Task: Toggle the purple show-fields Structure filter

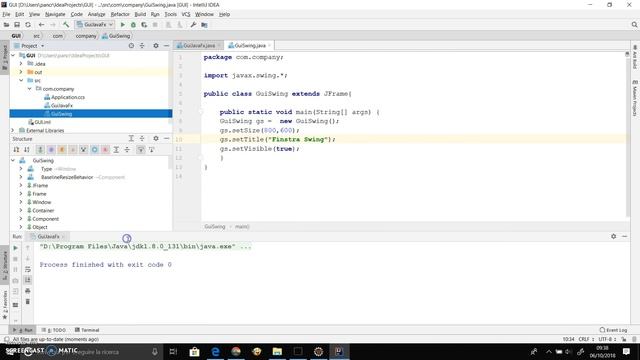Action: click(x=51, y=150)
